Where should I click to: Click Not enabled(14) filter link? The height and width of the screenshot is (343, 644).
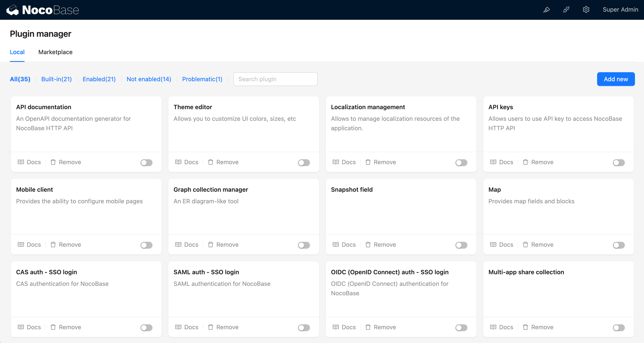[x=149, y=79]
